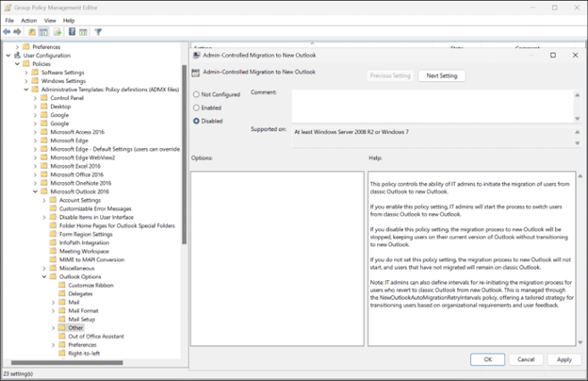Open the Help menu

coord(69,21)
